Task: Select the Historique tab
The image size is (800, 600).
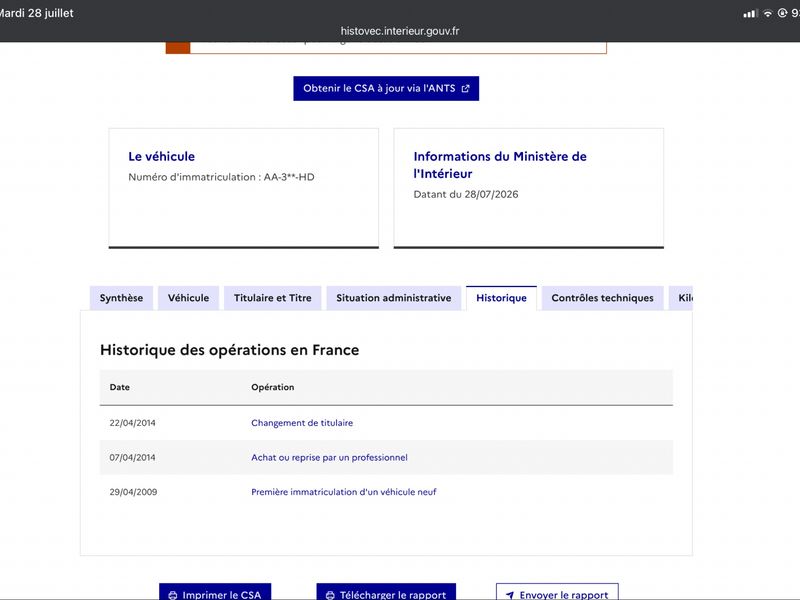Action: pyautogui.click(x=501, y=298)
